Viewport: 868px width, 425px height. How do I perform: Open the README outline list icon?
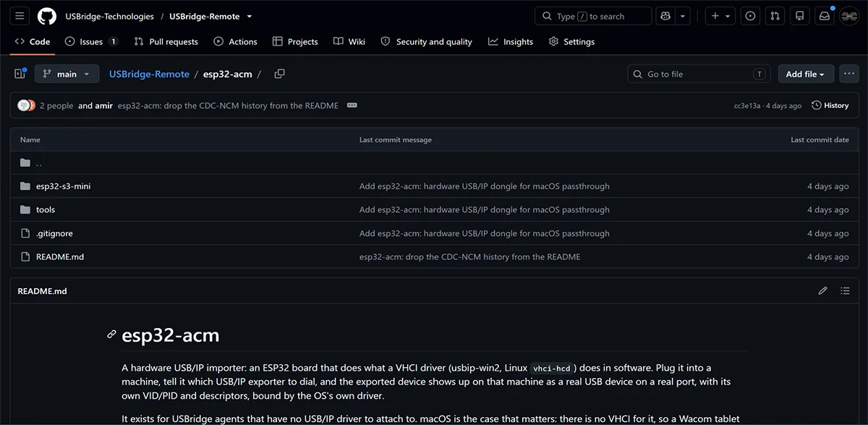tap(845, 291)
